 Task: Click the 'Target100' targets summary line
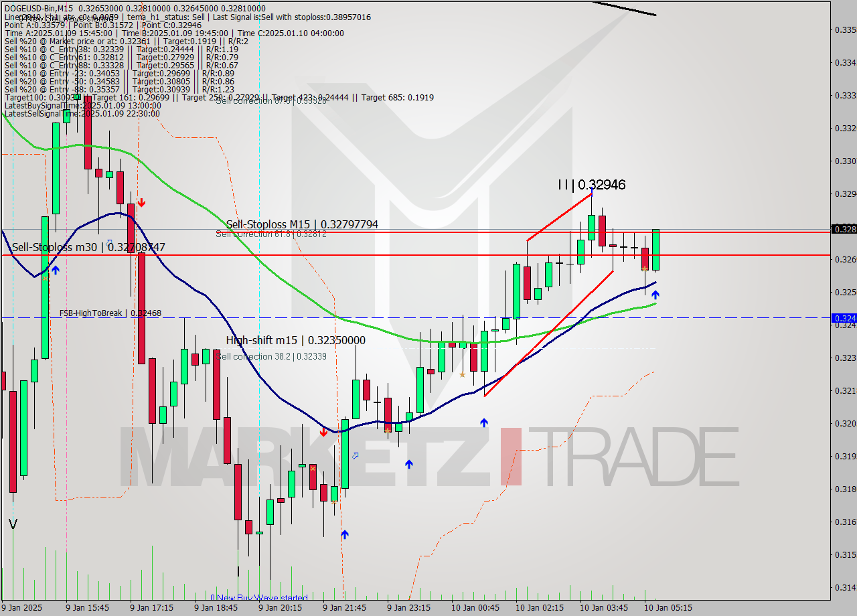[x=219, y=97]
